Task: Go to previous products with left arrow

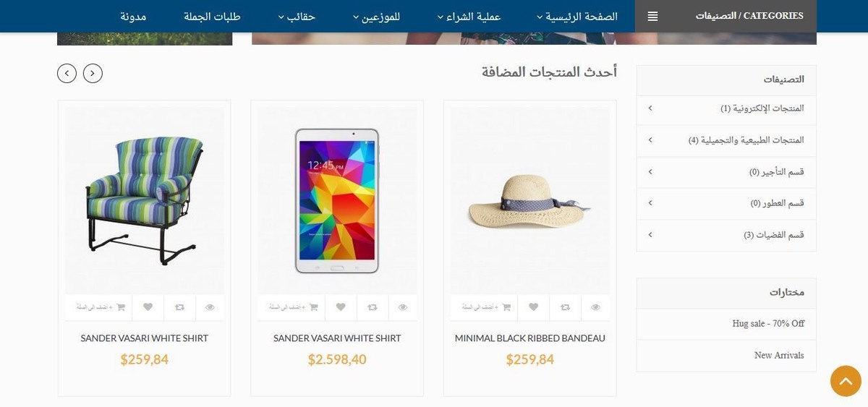Action: pos(67,73)
